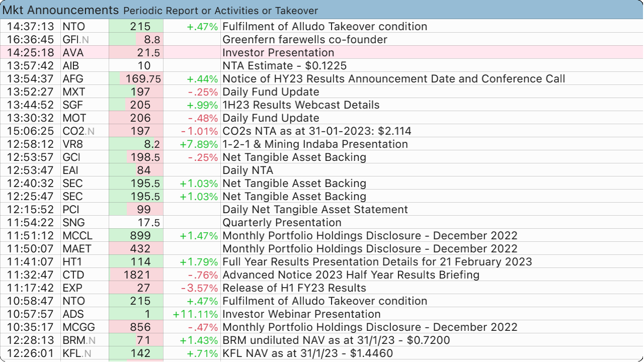Click the AFG ticker symbol
Screen dimensions: 644x362
73,79
